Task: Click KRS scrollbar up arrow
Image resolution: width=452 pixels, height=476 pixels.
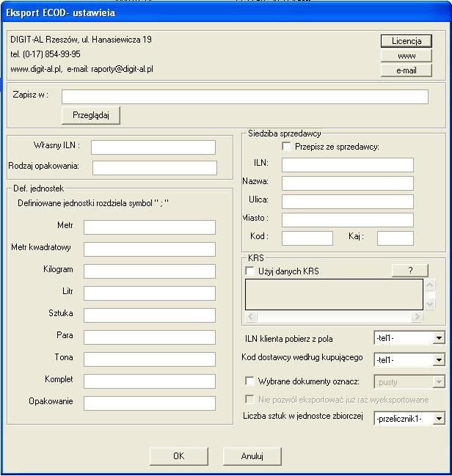Action: click(x=429, y=285)
